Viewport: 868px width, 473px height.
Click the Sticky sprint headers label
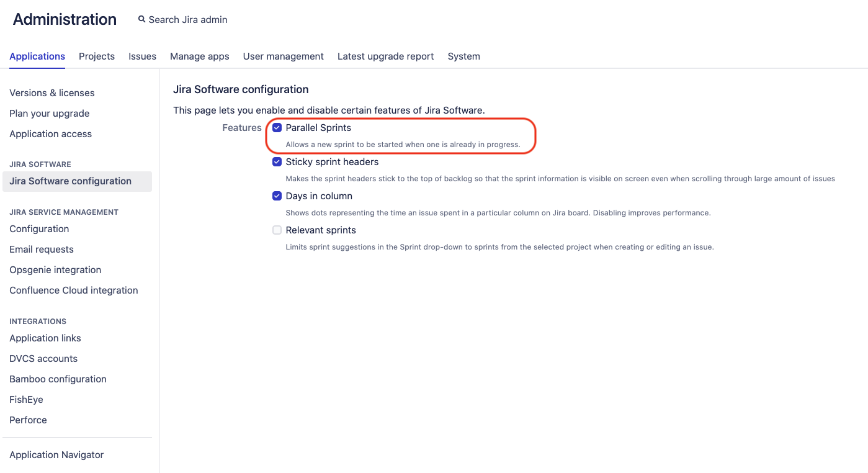pos(332,162)
